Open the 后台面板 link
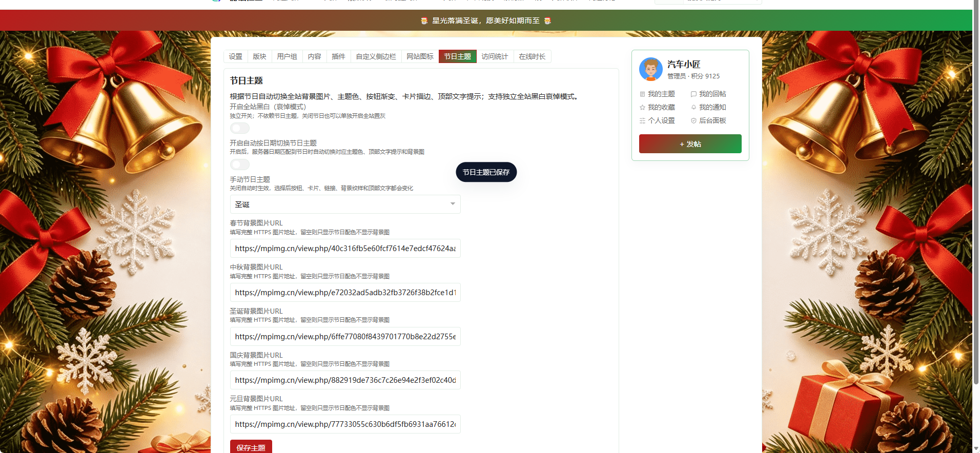 (712, 121)
